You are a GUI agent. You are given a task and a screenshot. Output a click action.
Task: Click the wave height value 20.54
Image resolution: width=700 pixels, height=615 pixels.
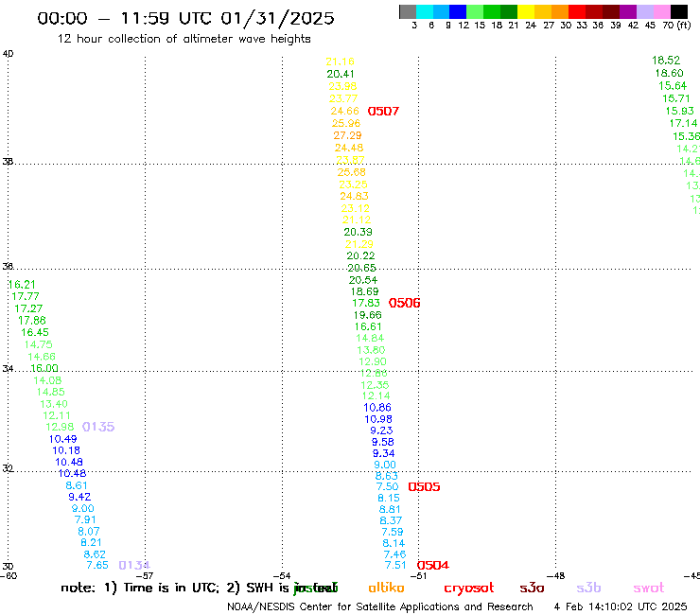click(363, 280)
